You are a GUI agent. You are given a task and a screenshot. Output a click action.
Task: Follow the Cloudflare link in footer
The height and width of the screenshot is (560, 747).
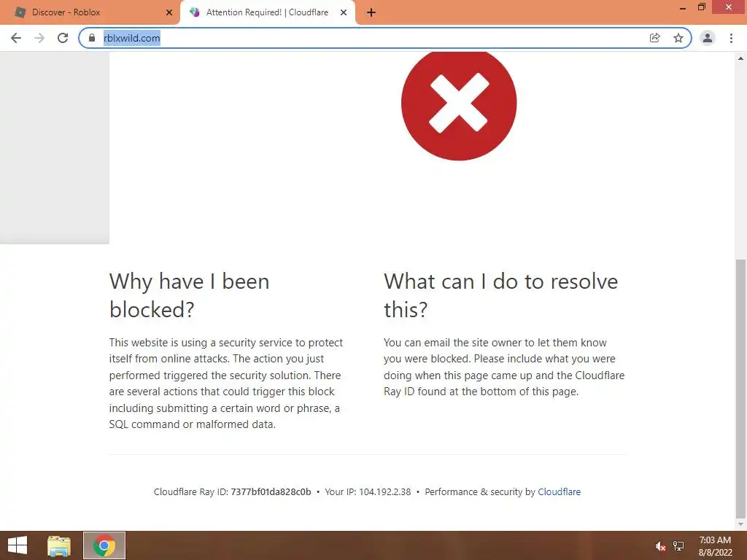(559, 492)
